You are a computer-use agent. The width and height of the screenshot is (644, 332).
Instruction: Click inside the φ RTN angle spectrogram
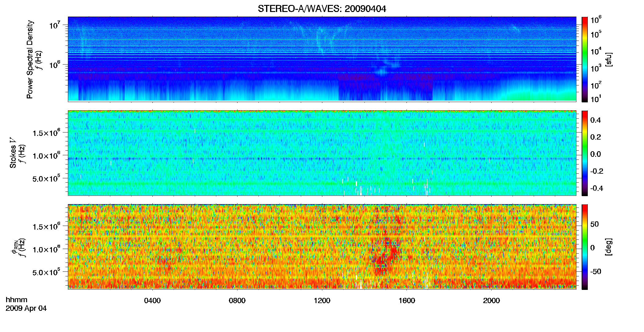pyautogui.click(x=322, y=247)
